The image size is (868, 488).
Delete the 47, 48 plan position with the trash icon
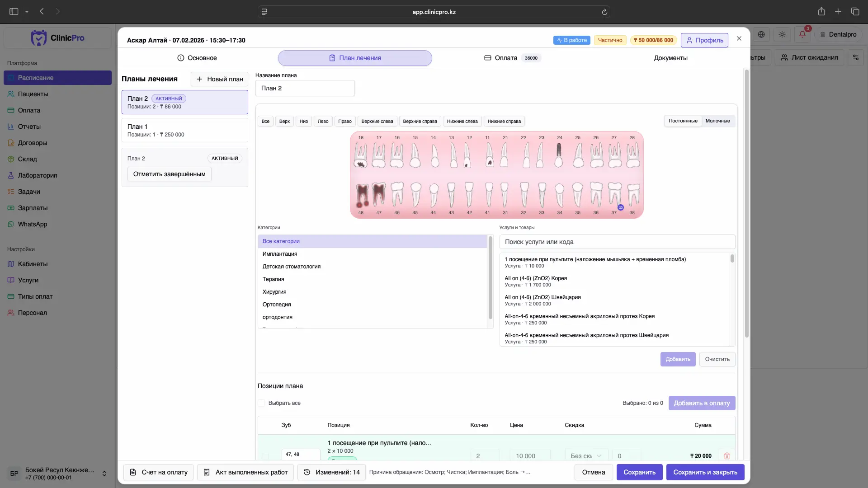[x=727, y=456]
